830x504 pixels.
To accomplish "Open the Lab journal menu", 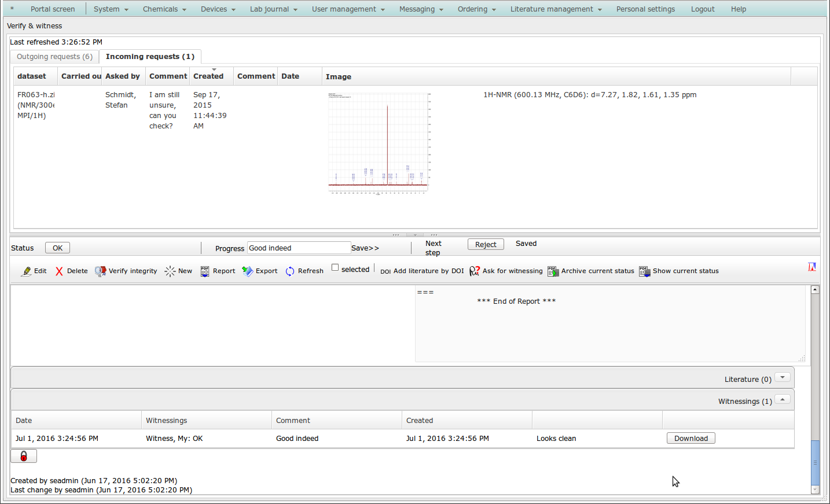I will coord(273,9).
